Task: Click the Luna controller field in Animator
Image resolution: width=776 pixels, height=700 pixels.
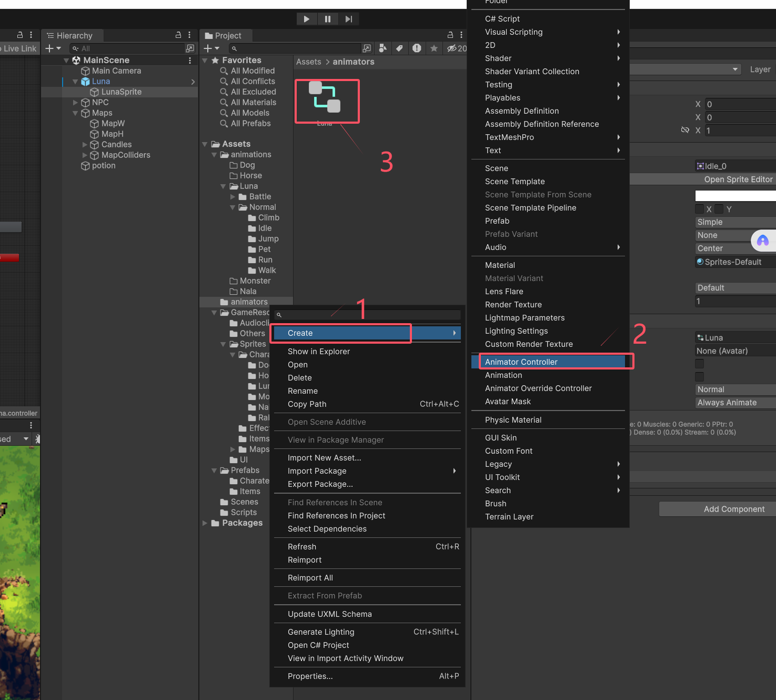Action: (x=735, y=338)
